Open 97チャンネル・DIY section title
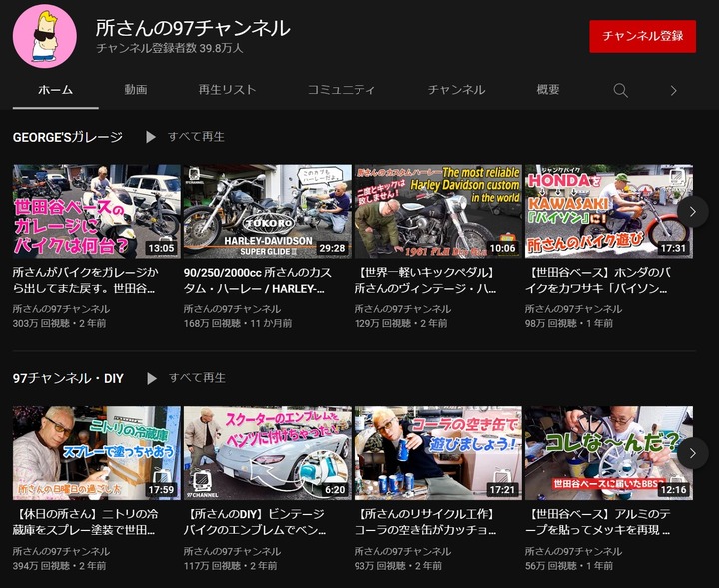 click(x=68, y=378)
